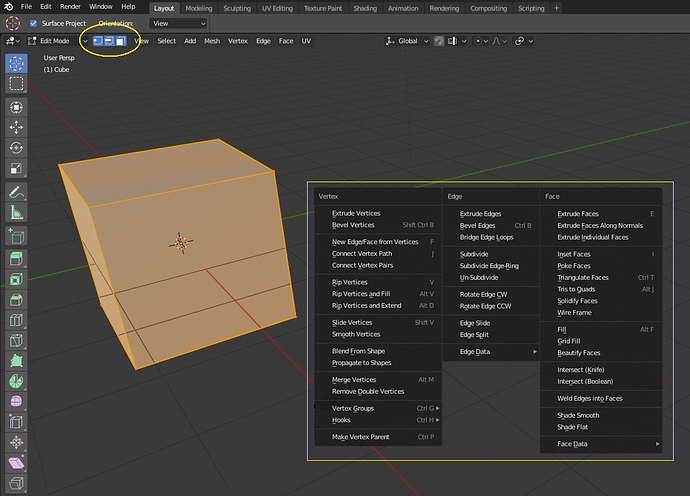Click the 3D cursor on the cube
Image resolution: width=690 pixels, height=496 pixels.
point(181,243)
